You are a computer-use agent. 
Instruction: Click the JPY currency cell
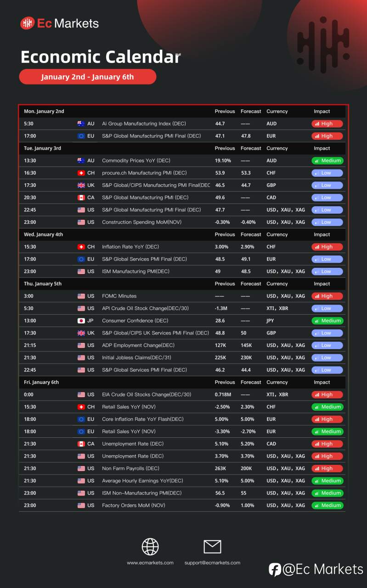click(x=271, y=321)
